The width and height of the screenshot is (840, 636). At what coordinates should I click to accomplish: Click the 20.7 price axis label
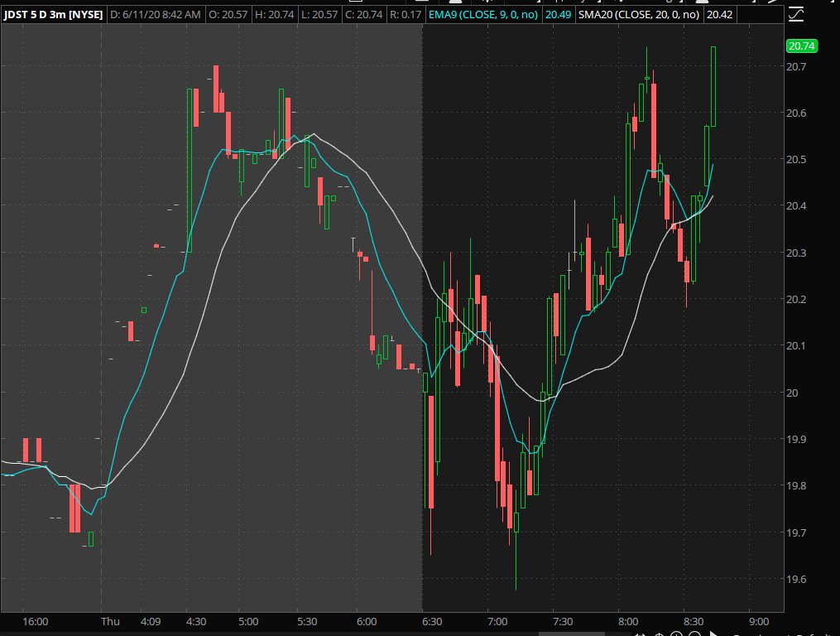pyautogui.click(x=796, y=66)
